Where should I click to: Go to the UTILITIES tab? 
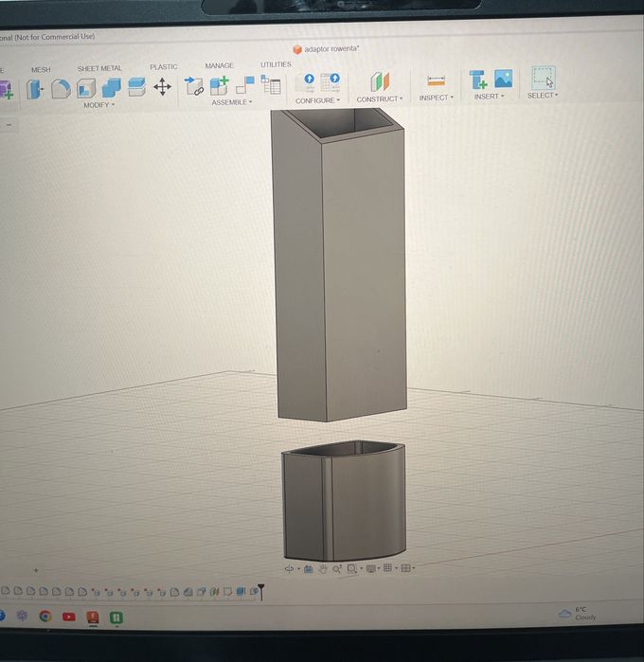[276, 64]
